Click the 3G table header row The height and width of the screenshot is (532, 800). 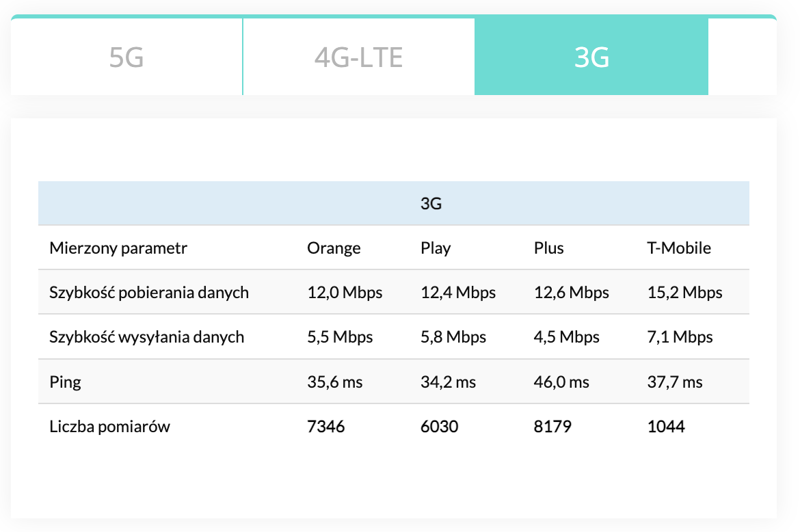point(431,203)
